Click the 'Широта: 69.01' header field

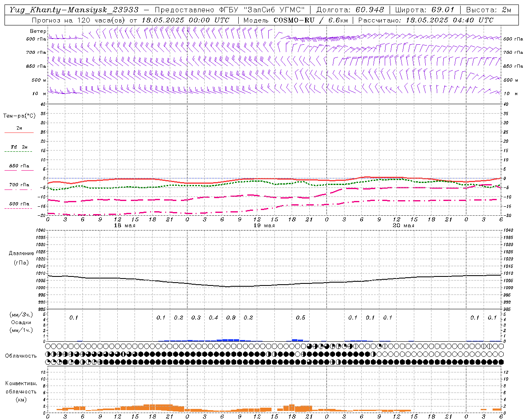pos(425,10)
